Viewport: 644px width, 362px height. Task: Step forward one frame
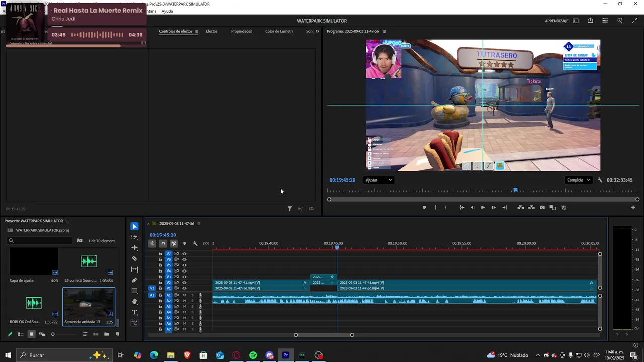(x=494, y=208)
